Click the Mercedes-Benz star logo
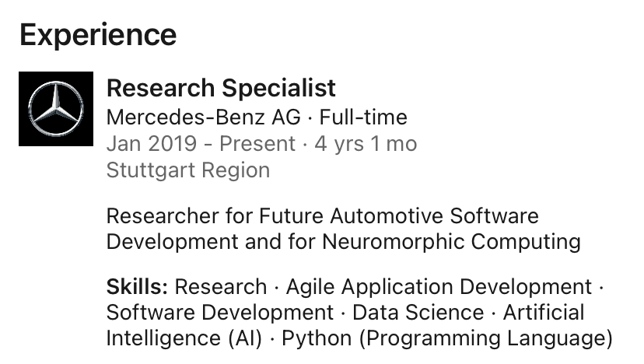 (56, 109)
